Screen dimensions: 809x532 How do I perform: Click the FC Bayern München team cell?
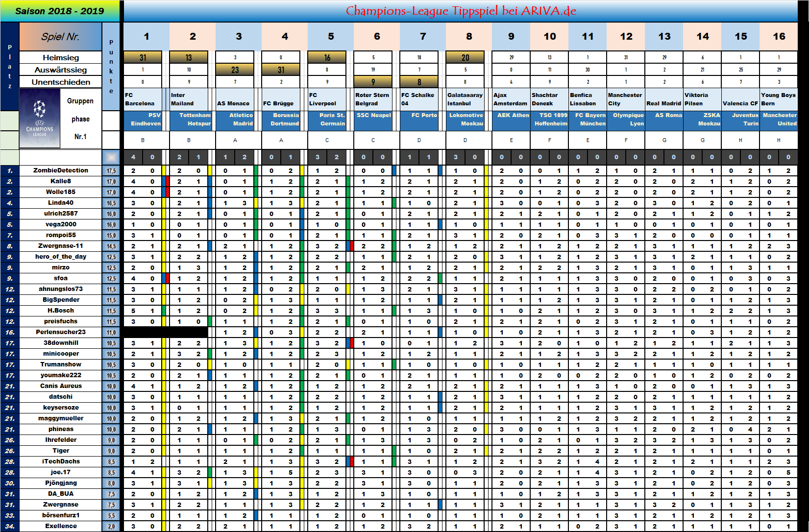[x=588, y=120]
